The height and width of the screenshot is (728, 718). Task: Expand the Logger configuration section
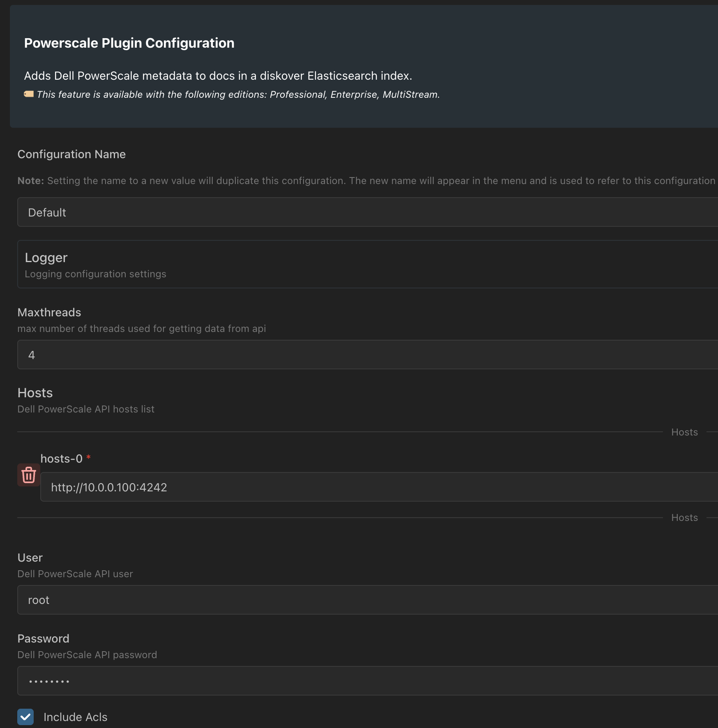tap(368, 264)
